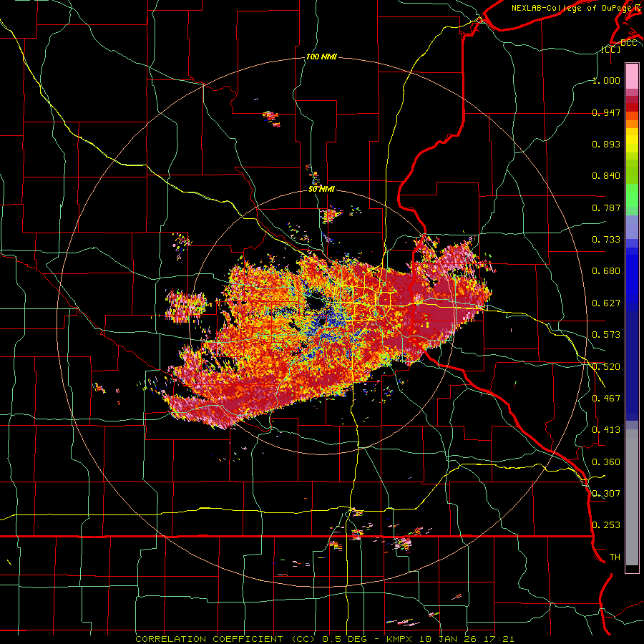Click the 0.947 value on the color scale
The height and width of the screenshot is (644, 644).
click(606, 112)
